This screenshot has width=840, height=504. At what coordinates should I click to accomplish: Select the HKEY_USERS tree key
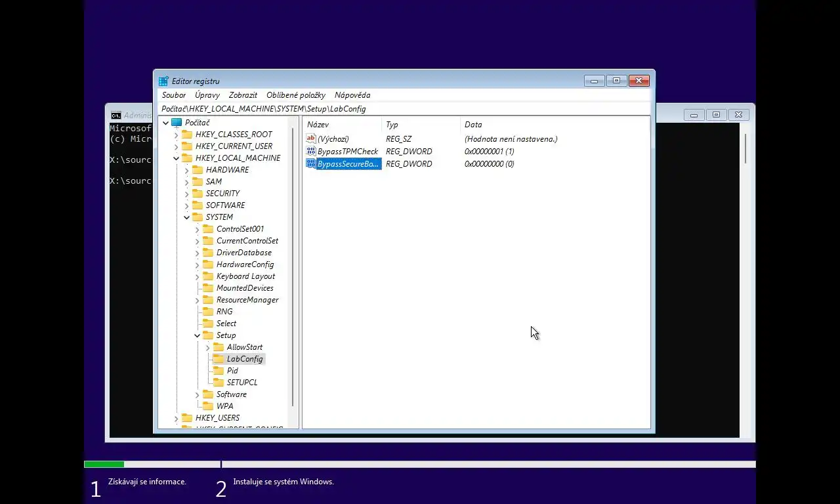tap(217, 418)
